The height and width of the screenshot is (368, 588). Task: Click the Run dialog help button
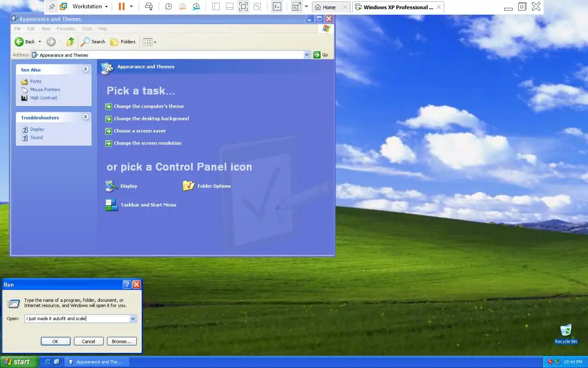(127, 284)
